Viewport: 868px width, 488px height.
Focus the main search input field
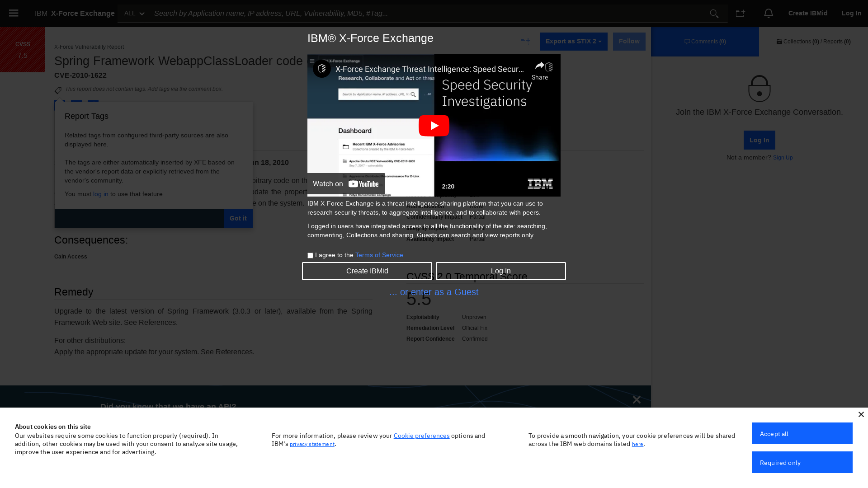[x=427, y=14]
